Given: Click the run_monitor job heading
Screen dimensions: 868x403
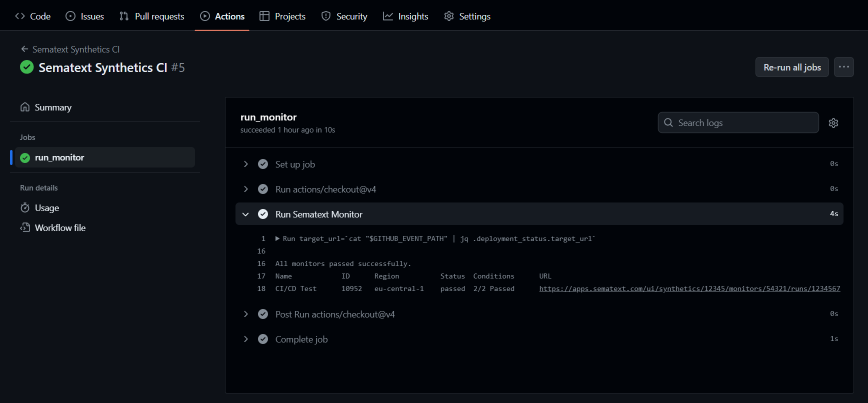Looking at the screenshot, I should click(268, 117).
